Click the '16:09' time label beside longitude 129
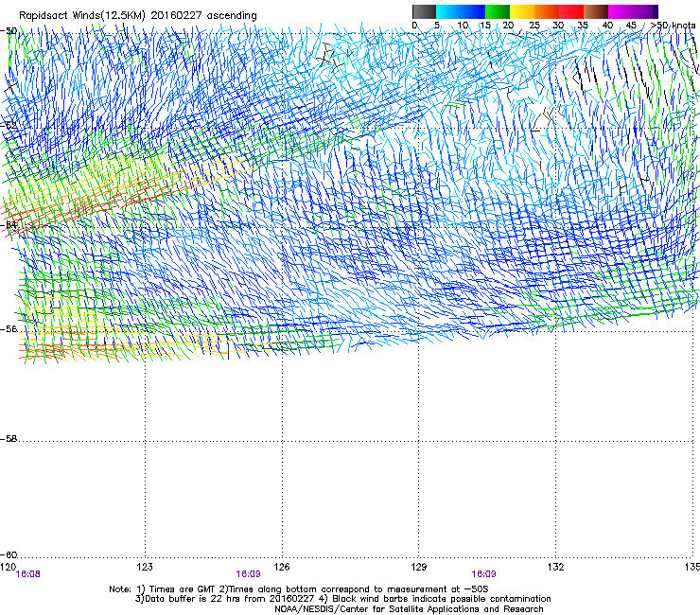The image size is (700, 615). pyautogui.click(x=483, y=574)
